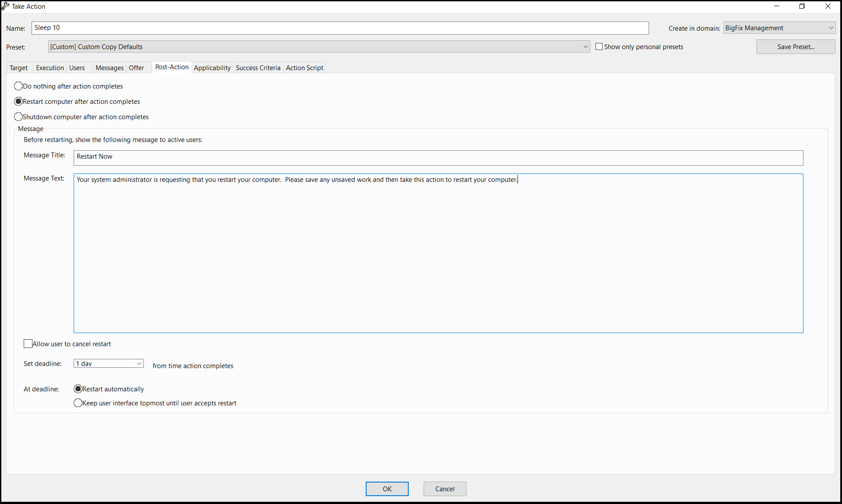Choose Keep user interface topmost option

pos(78,403)
